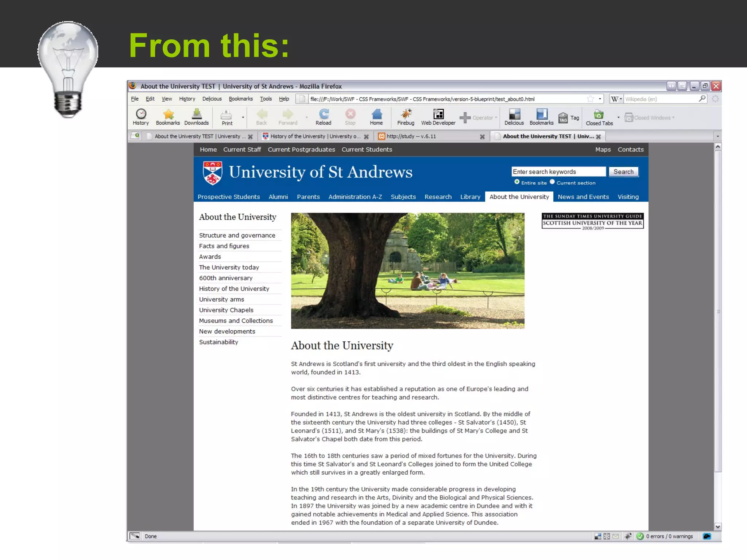Click the Firebug status bar check icon

click(640, 536)
